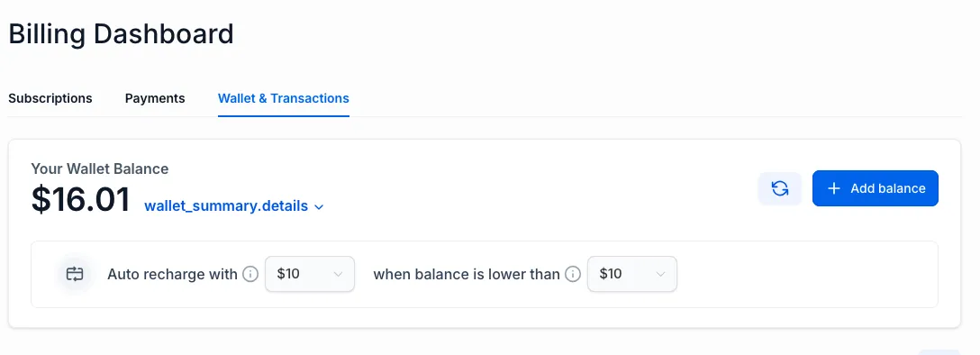This screenshot has width=980, height=355.
Task: Show info about lower-than balance threshold
Action: point(573,274)
